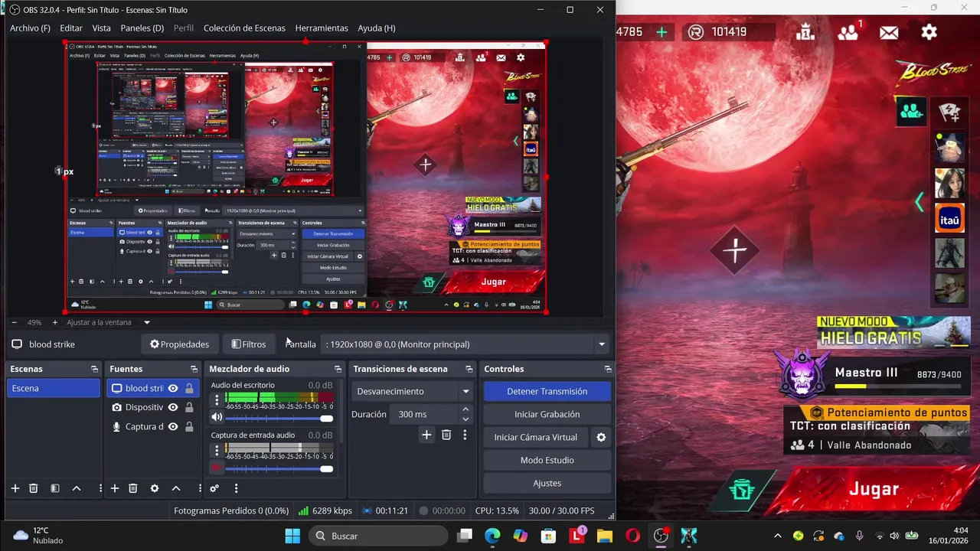The width and height of the screenshot is (980, 551).
Task: Pop out the Mezclador de audio dock
Action: point(338,369)
